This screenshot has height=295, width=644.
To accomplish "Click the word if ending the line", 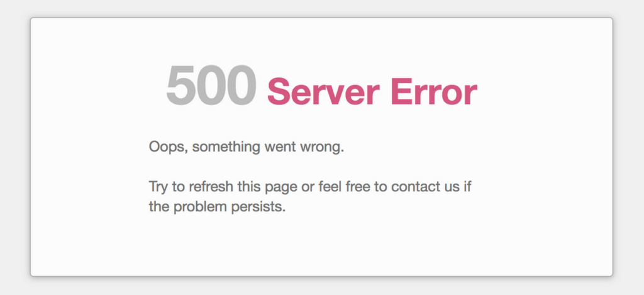I will point(467,187).
